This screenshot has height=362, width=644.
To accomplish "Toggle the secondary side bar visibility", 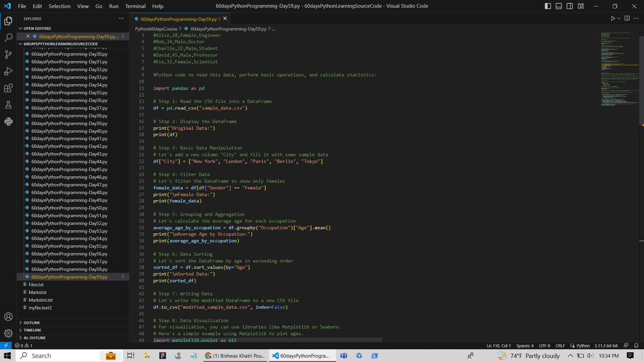I will 570,6.
